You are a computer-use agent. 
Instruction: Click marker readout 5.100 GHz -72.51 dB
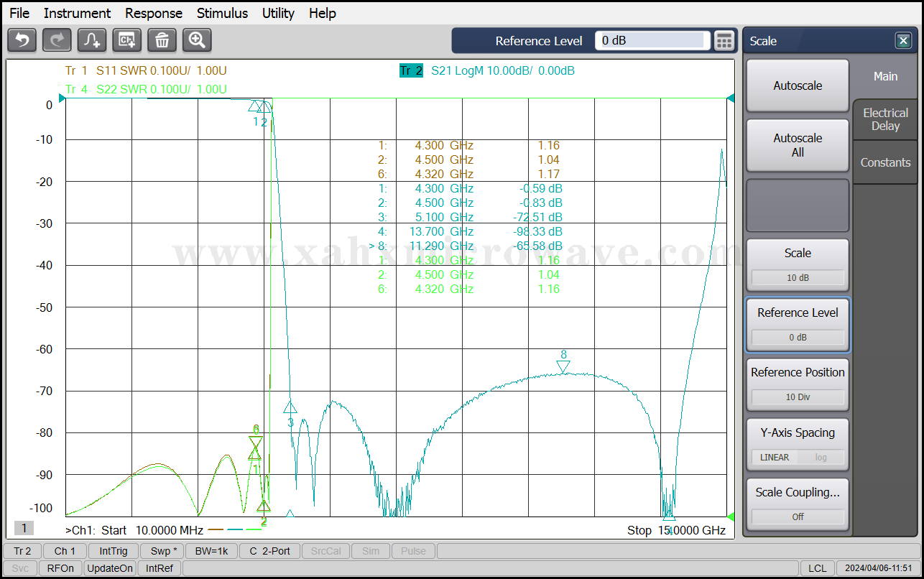click(470, 217)
